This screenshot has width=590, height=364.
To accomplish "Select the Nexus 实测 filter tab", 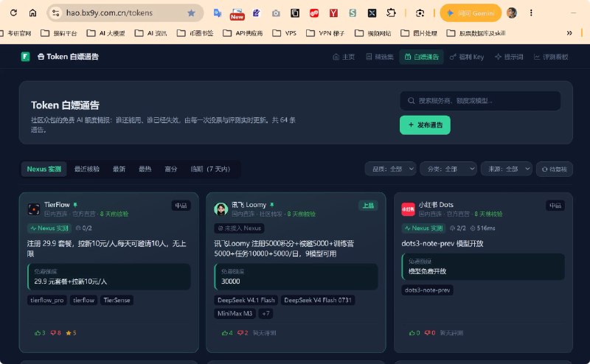I will pyautogui.click(x=44, y=169).
